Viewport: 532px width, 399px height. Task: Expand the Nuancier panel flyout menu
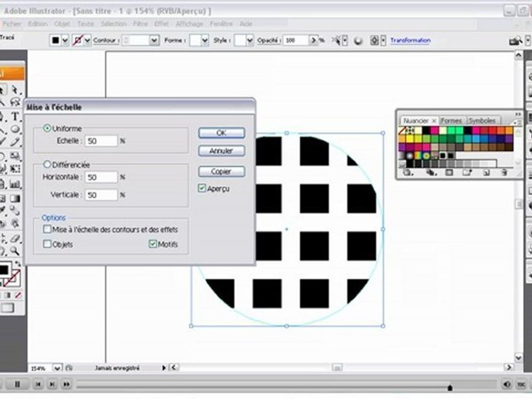[x=516, y=121]
